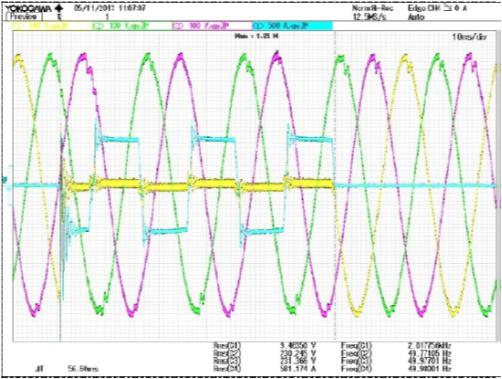Click the Auto trigger mode text
This screenshot has width=502, height=379.
416,17
